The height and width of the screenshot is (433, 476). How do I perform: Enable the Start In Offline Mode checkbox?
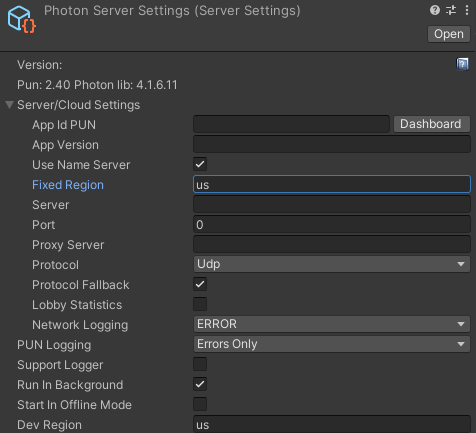click(200, 404)
